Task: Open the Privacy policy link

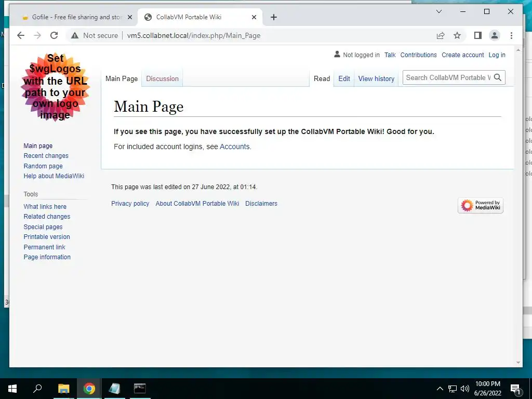Action: click(130, 204)
